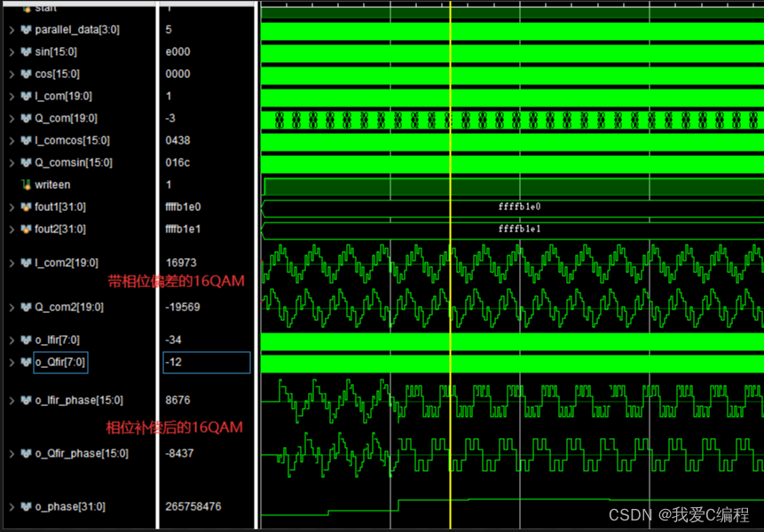This screenshot has height=532, width=764.
Task: Click the bus icon beside fout1[31:0]
Action: [x=26, y=207]
